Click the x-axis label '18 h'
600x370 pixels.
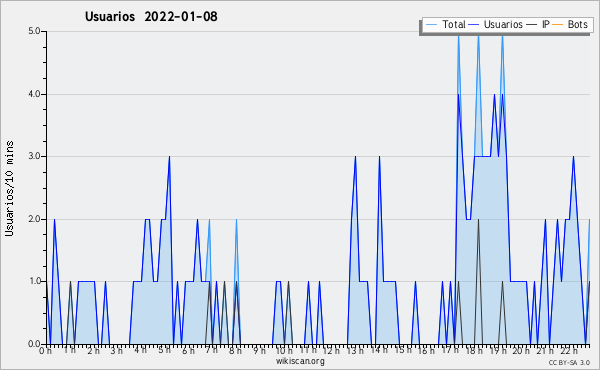click(474, 350)
